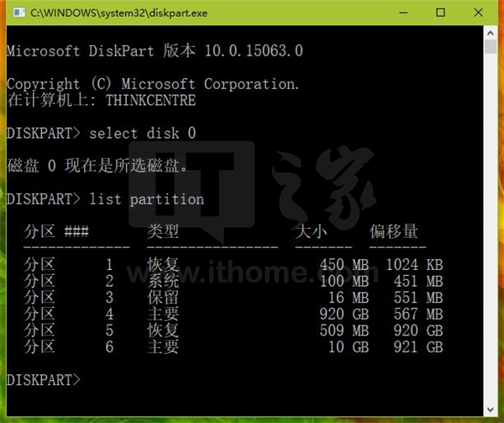Click the "list partition" command text
Image resolution: width=504 pixels, height=423 pixels.
146,199
